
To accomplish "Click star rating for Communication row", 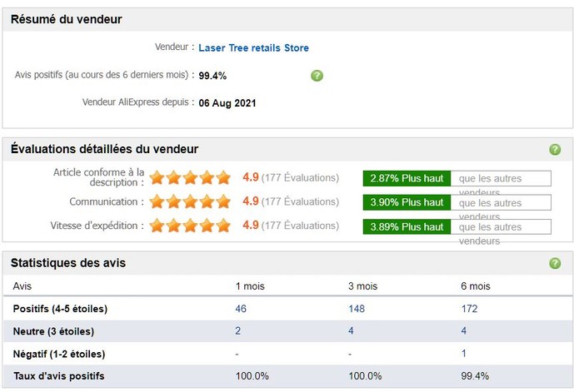I will click(x=190, y=201).
